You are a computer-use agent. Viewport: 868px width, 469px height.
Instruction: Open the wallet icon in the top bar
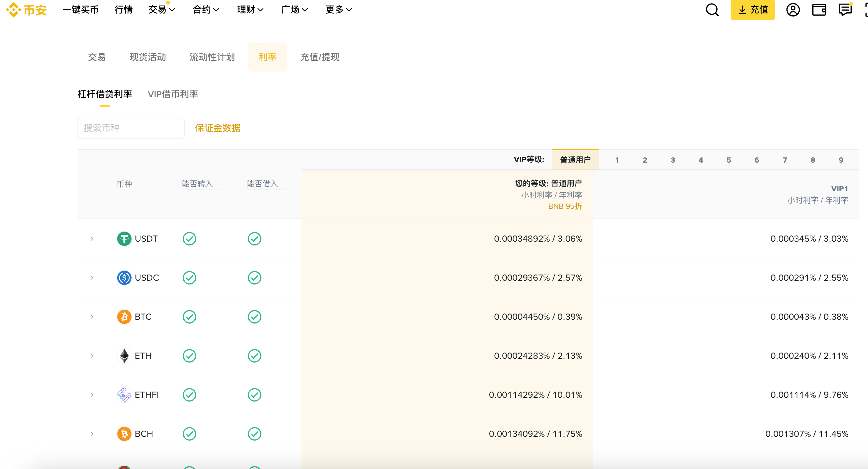(819, 10)
